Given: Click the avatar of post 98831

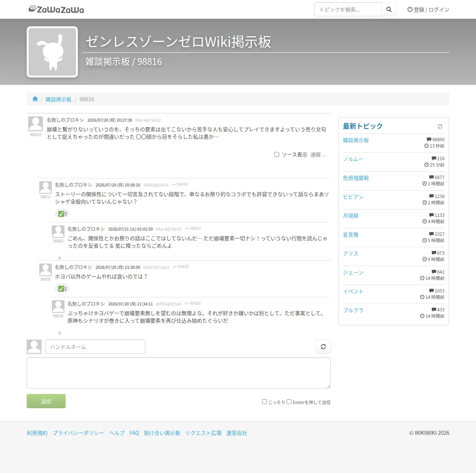Looking at the screenshot, I should click(x=46, y=187).
